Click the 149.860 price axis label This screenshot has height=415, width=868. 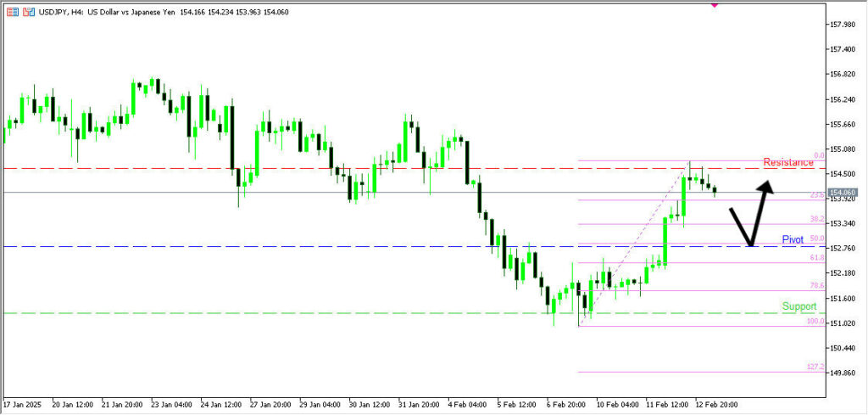(x=847, y=373)
